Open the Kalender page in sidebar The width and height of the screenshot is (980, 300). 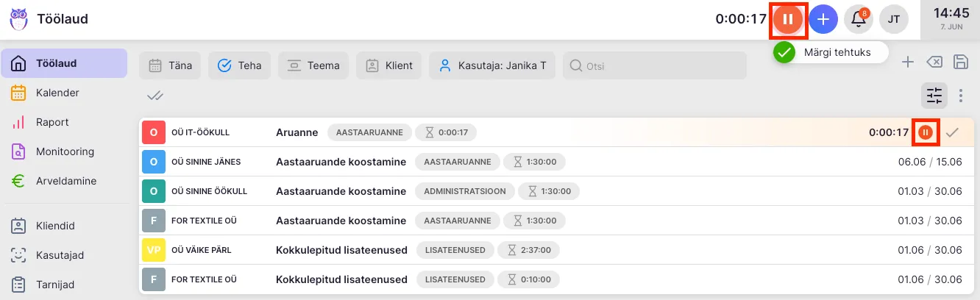(x=57, y=93)
